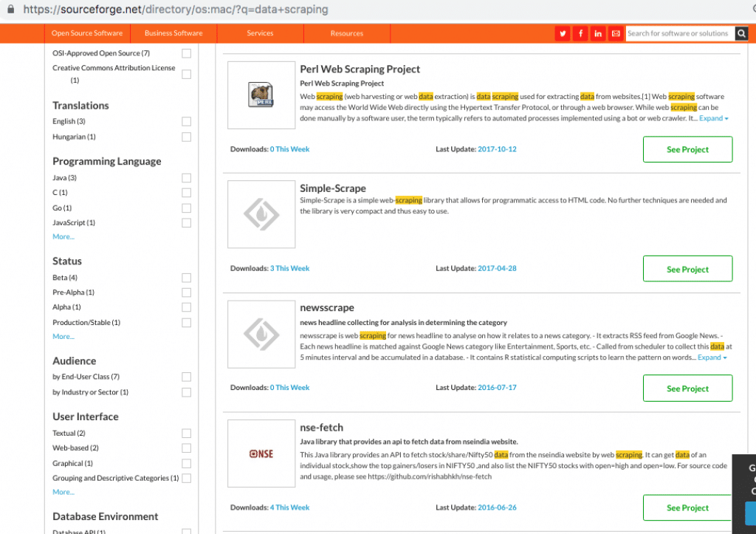Open the Services menu
Image resolution: width=756 pixels, height=534 pixels.
click(x=260, y=33)
